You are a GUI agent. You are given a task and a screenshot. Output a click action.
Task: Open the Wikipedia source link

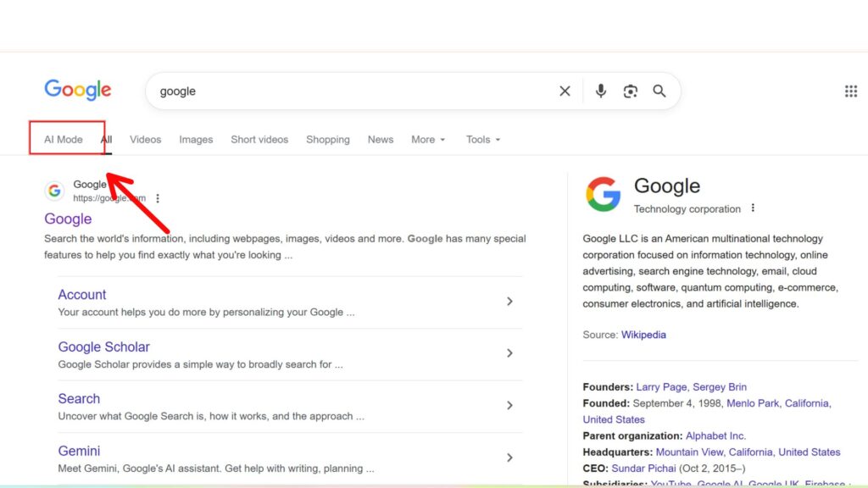[x=643, y=335]
